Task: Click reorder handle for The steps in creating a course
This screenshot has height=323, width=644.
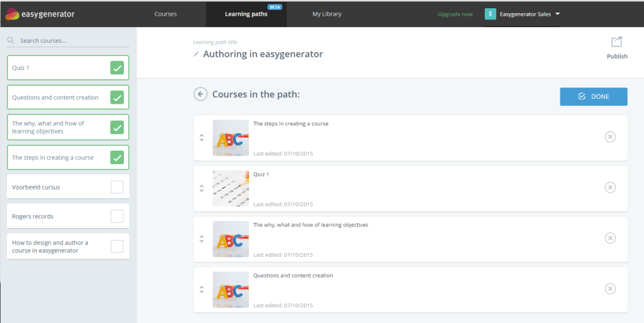Action: click(x=202, y=138)
